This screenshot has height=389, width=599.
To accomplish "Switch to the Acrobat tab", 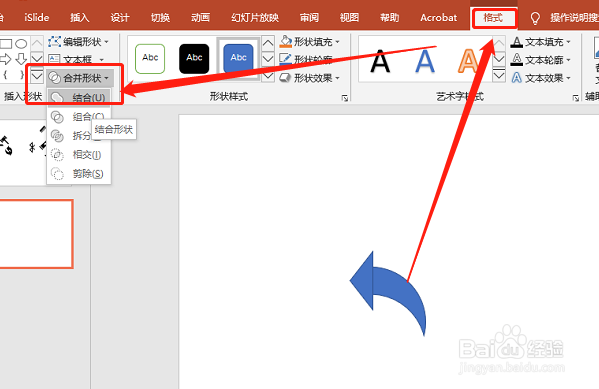I will click(x=438, y=18).
